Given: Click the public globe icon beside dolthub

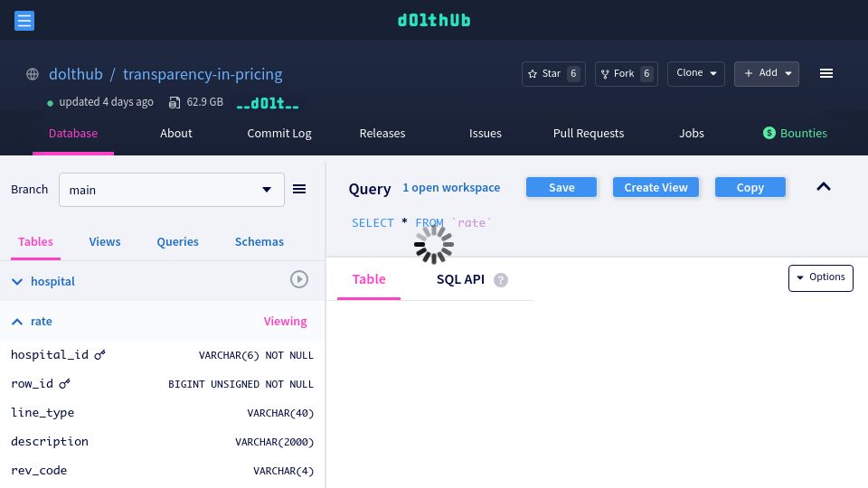Looking at the screenshot, I should [33, 74].
